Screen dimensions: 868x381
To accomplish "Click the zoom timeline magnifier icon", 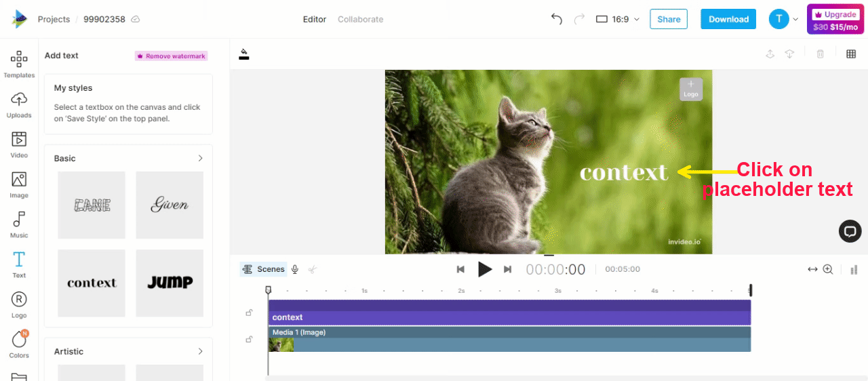I will click(x=828, y=269).
